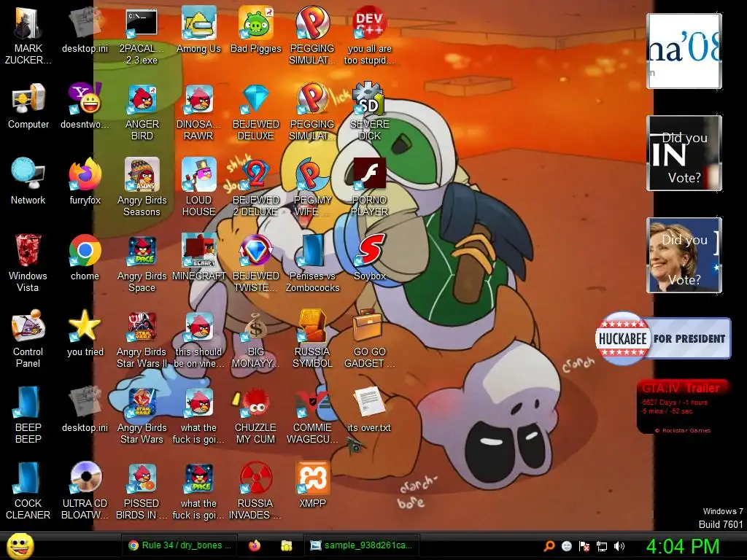747x560 pixels.
Task: Click the magnifier icon in system tray
Action: (549, 546)
